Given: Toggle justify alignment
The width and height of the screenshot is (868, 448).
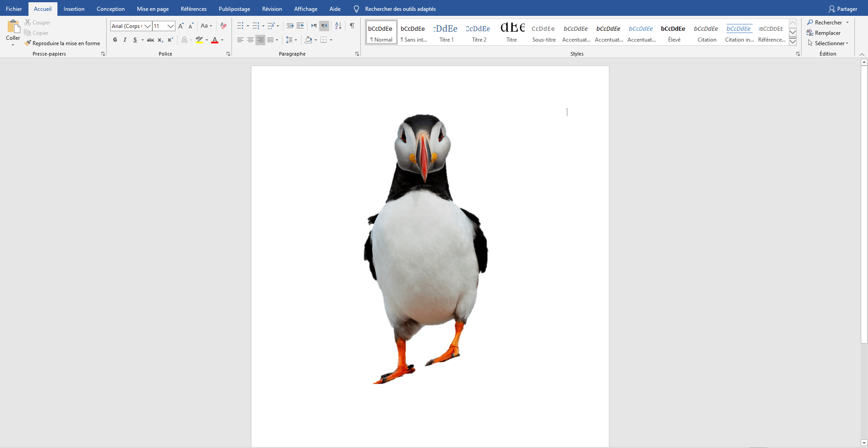Looking at the screenshot, I should click(270, 40).
